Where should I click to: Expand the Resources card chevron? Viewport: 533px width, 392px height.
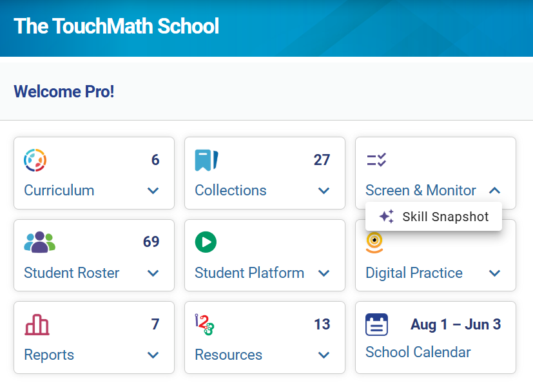tap(324, 355)
